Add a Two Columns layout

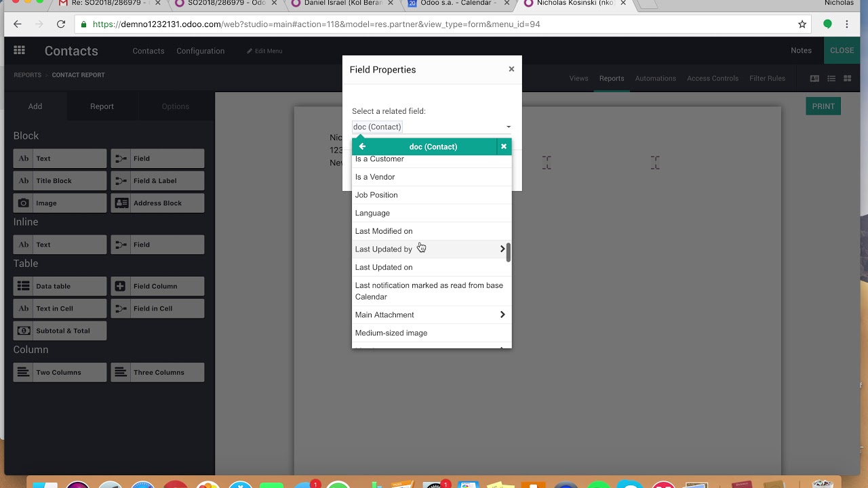pyautogui.click(x=60, y=372)
